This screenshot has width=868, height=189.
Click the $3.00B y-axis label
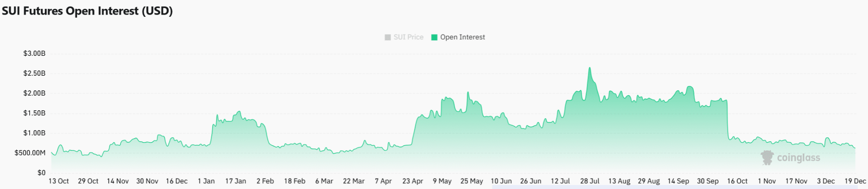click(35, 54)
